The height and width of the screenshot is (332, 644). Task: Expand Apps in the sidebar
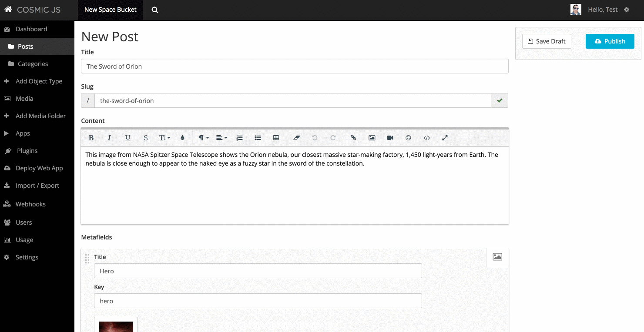tap(37, 133)
